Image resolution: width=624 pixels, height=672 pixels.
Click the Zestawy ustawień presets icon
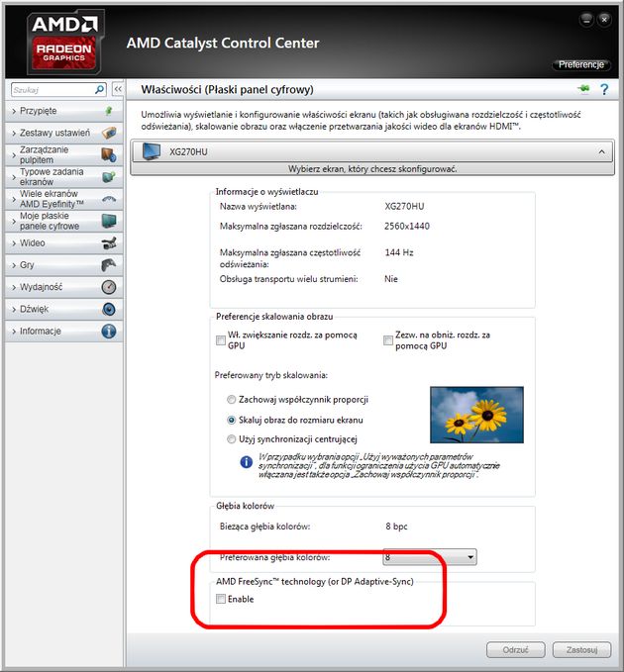click(109, 133)
